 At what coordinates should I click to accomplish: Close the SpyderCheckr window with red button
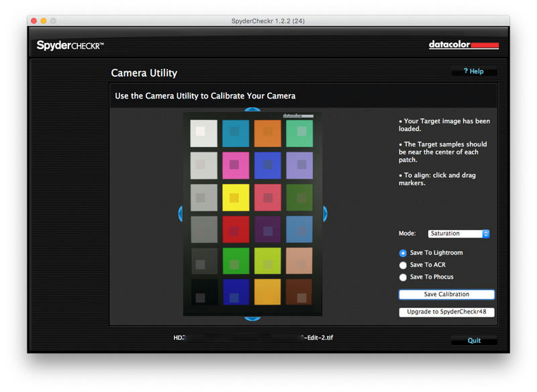(x=34, y=21)
